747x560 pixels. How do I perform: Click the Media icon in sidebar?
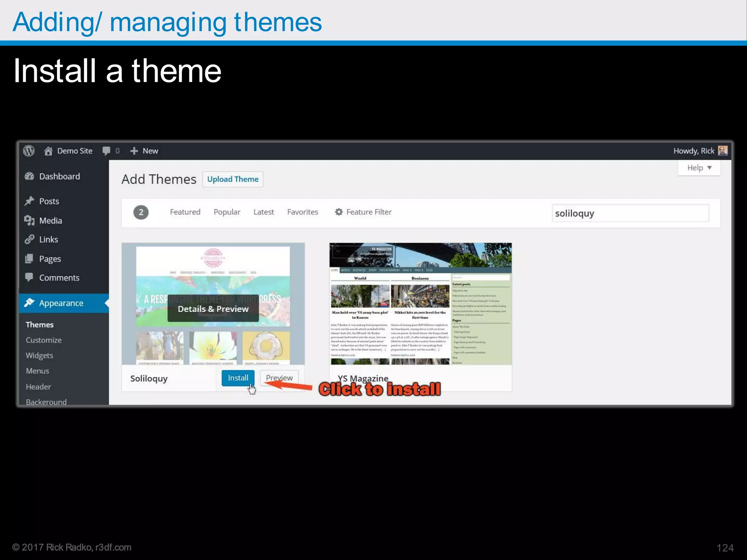(x=29, y=220)
